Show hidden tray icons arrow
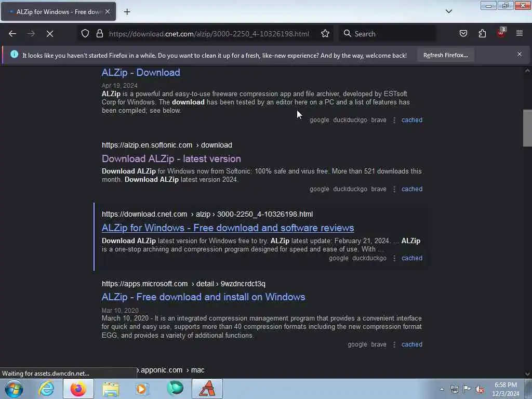The width and height of the screenshot is (532, 399). (x=442, y=389)
